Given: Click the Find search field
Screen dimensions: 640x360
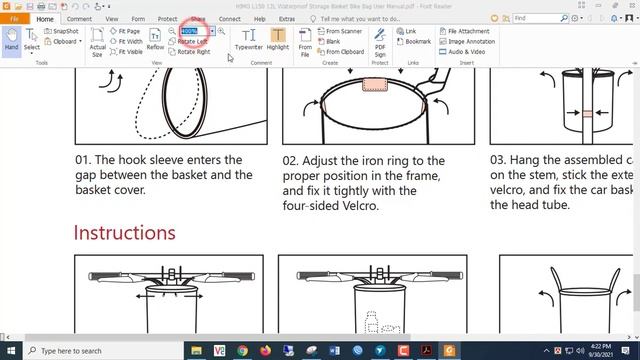Looking at the screenshot, I should point(536,18).
